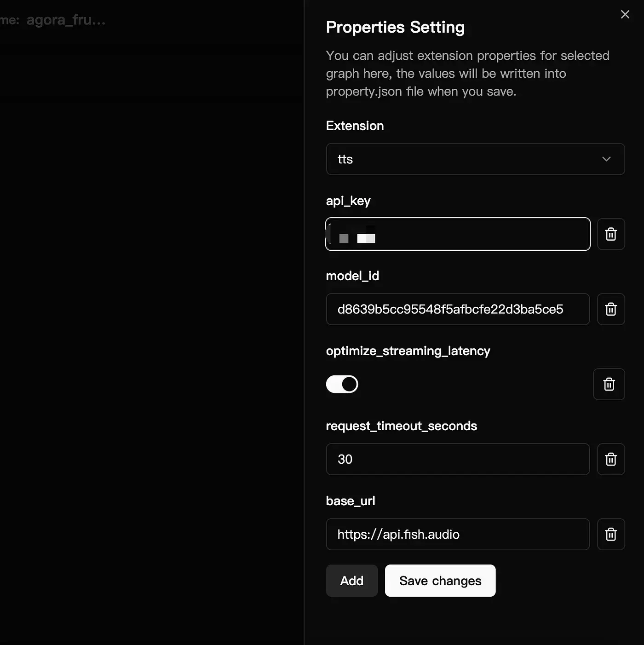The image size is (644, 645).
Task: Click the base_url label text
Action: click(350, 501)
